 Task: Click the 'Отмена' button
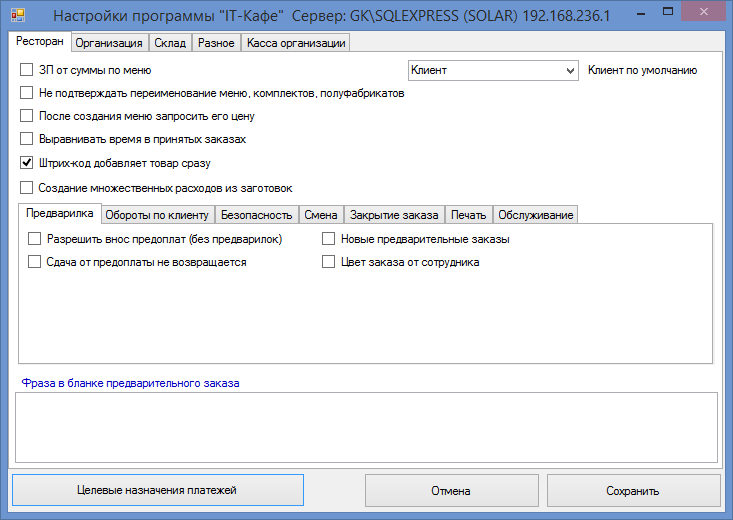click(x=451, y=491)
